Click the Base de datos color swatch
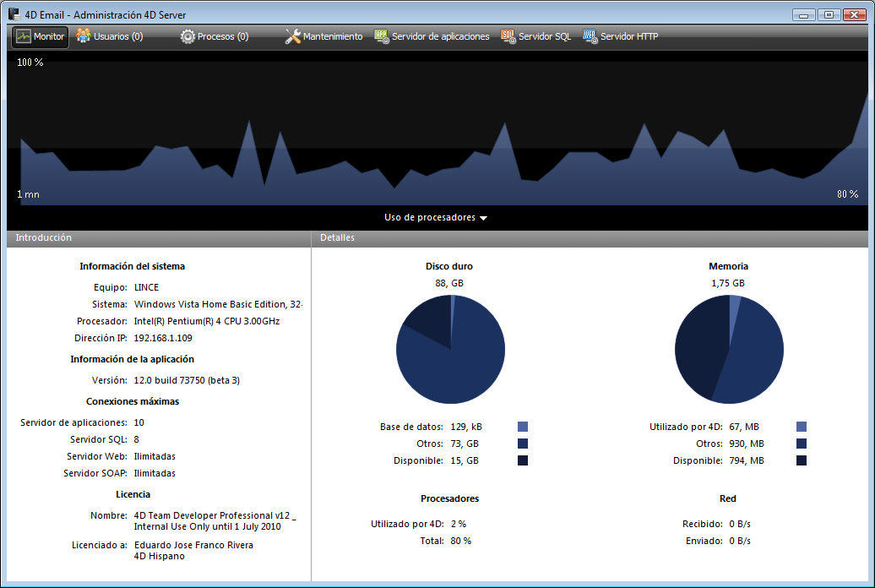Image resolution: width=875 pixels, height=588 pixels. [x=523, y=427]
